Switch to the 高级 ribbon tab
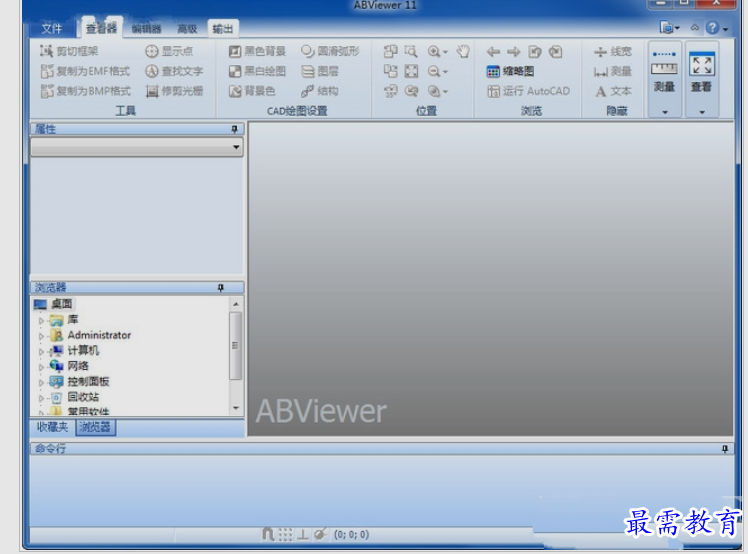Screen dimensions: 748x554 (187, 29)
